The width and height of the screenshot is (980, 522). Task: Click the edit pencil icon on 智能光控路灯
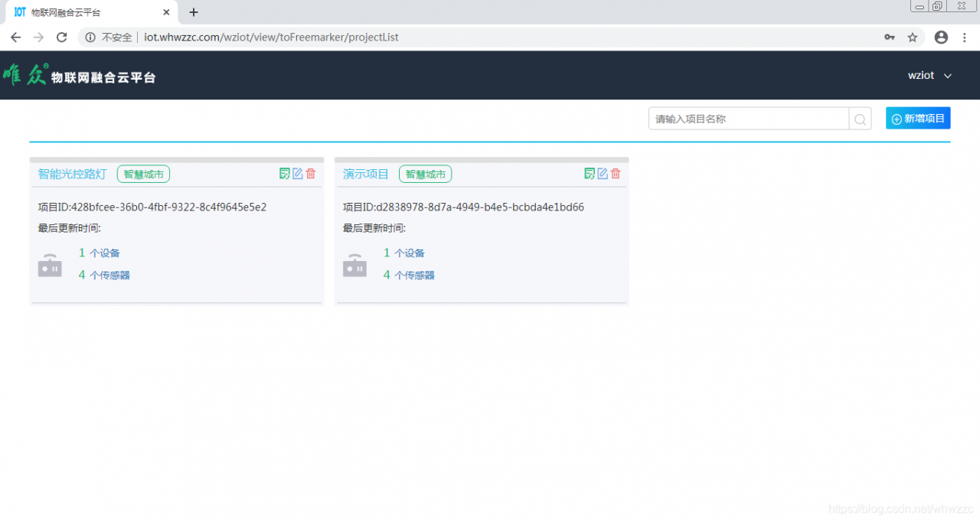click(298, 174)
